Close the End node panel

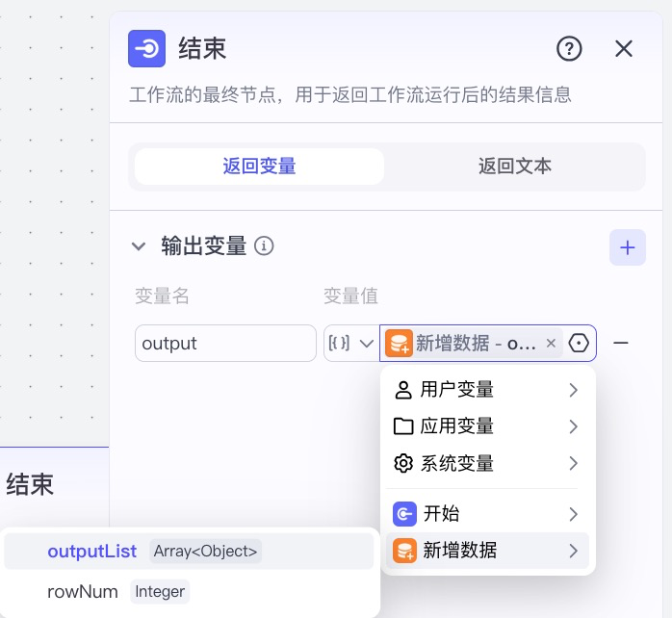coord(624,48)
